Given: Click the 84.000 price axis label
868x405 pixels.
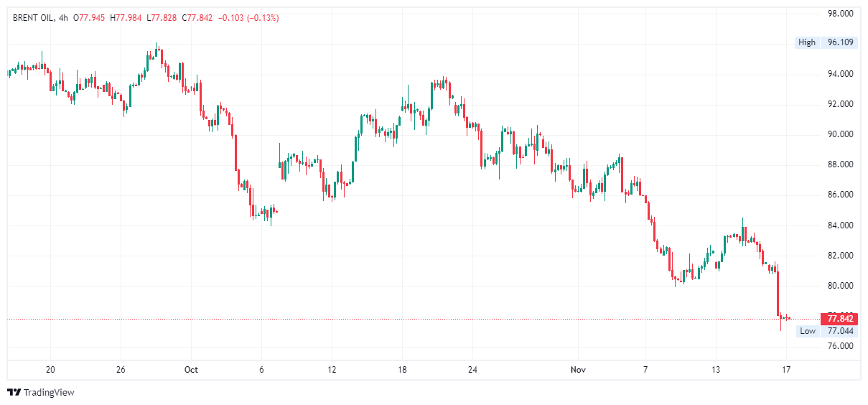Looking at the screenshot, I should click(840, 225).
